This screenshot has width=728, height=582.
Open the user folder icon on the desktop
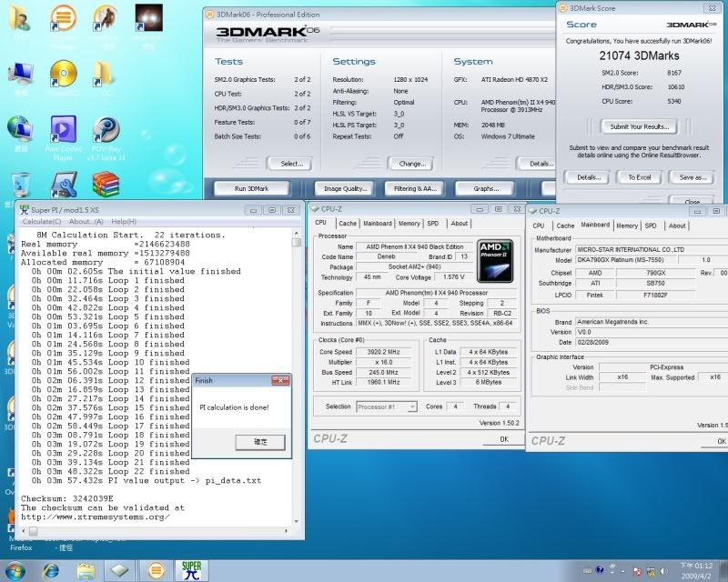click(x=19, y=18)
